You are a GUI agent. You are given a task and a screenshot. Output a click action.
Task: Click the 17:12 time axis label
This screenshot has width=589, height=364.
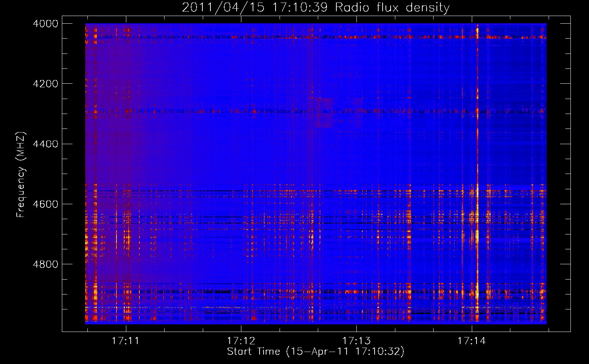click(241, 341)
